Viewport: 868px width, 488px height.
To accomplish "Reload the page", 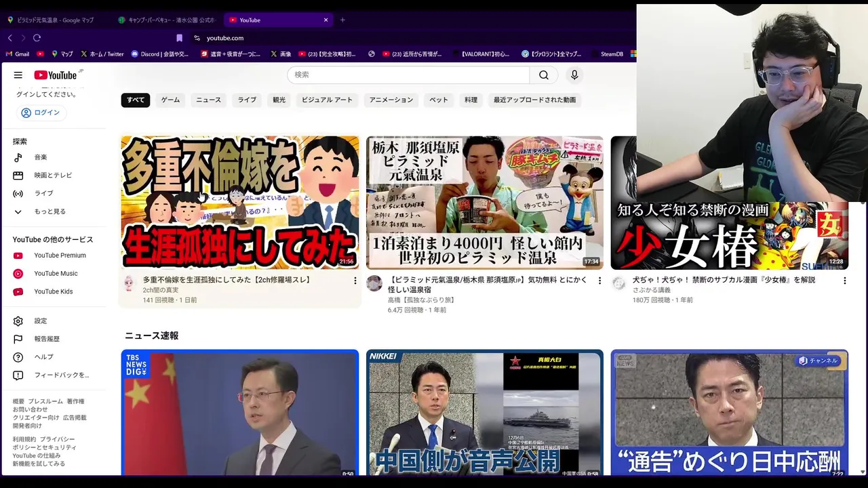I will click(x=37, y=38).
